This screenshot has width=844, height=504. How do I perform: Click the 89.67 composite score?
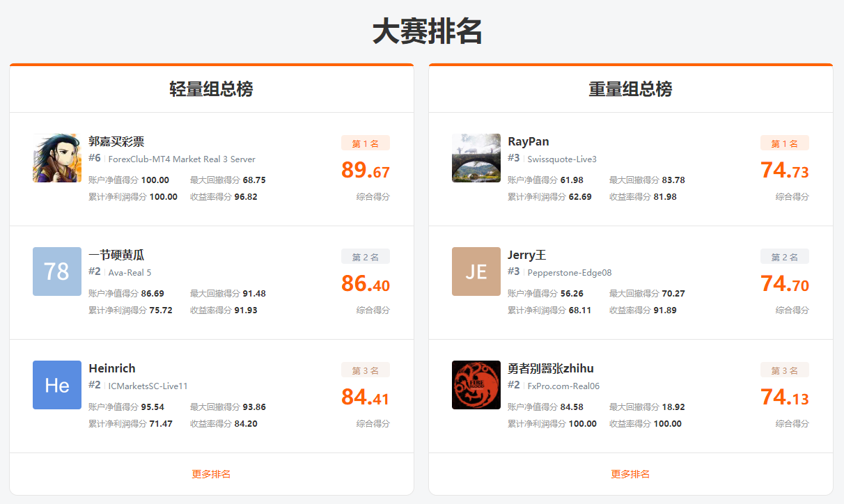[366, 171]
